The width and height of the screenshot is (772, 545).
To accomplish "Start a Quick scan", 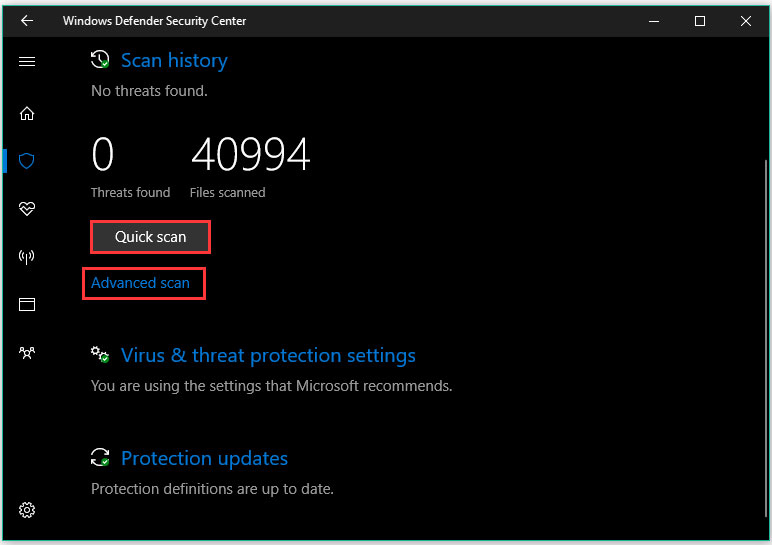I will point(151,237).
